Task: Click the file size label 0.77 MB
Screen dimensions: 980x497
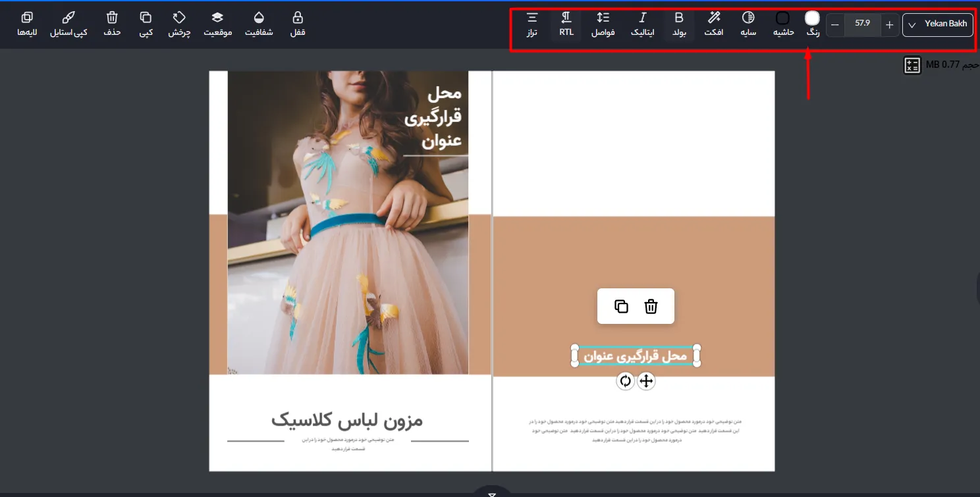Action: click(952, 65)
